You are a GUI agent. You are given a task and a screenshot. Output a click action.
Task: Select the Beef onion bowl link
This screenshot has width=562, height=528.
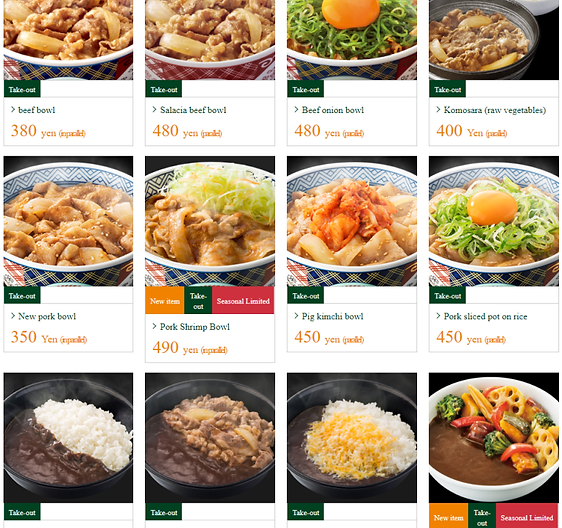333,110
